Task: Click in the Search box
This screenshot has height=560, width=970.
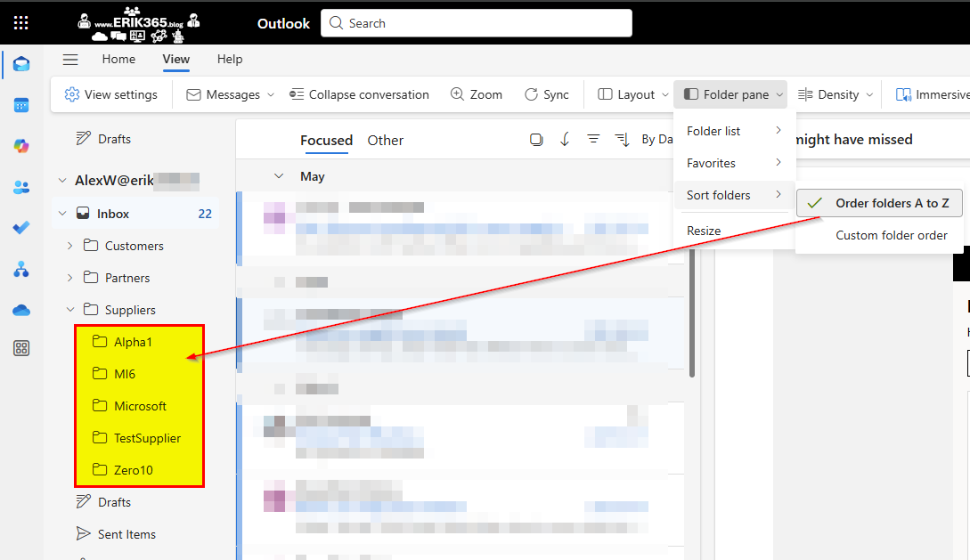Action: pos(476,23)
